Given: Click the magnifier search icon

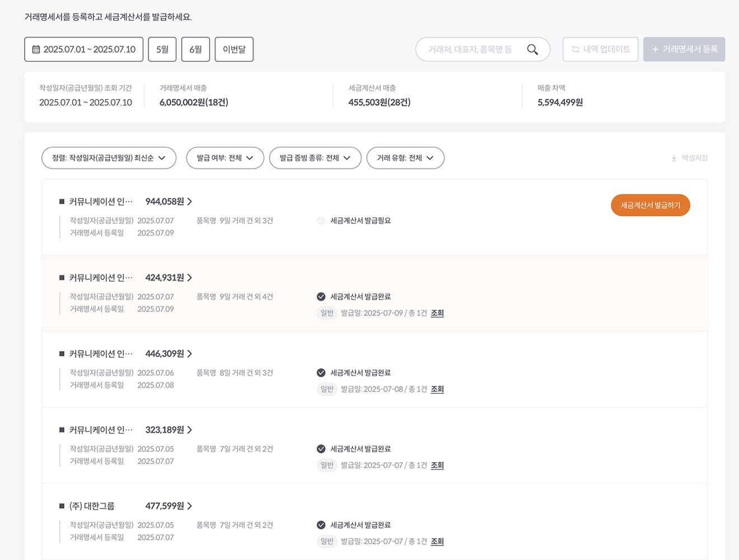Looking at the screenshot, I should pyautogui.click(x=532, y=49).
